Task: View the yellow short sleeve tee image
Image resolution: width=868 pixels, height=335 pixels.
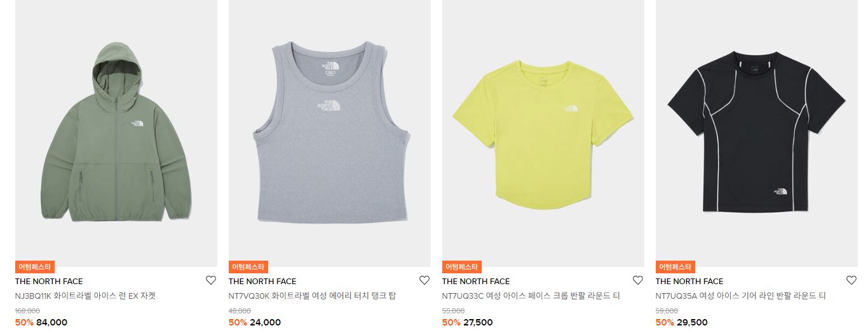Action: coord(543,133)
